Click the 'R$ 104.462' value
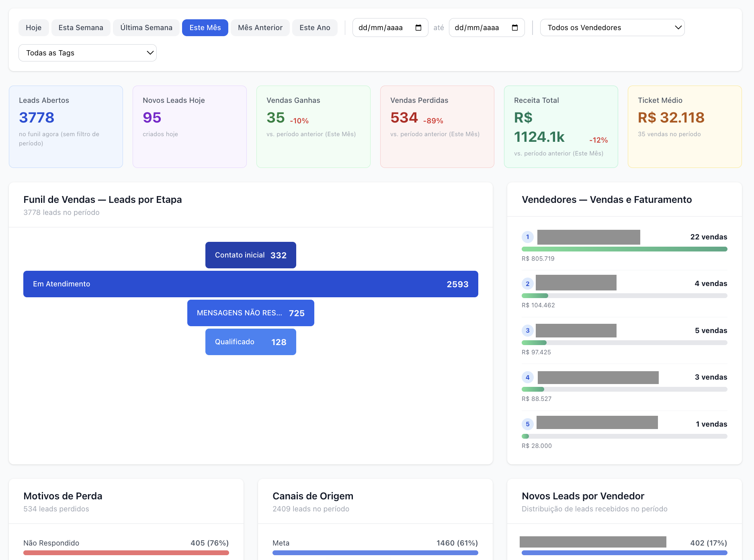 [x=538, y=305]
